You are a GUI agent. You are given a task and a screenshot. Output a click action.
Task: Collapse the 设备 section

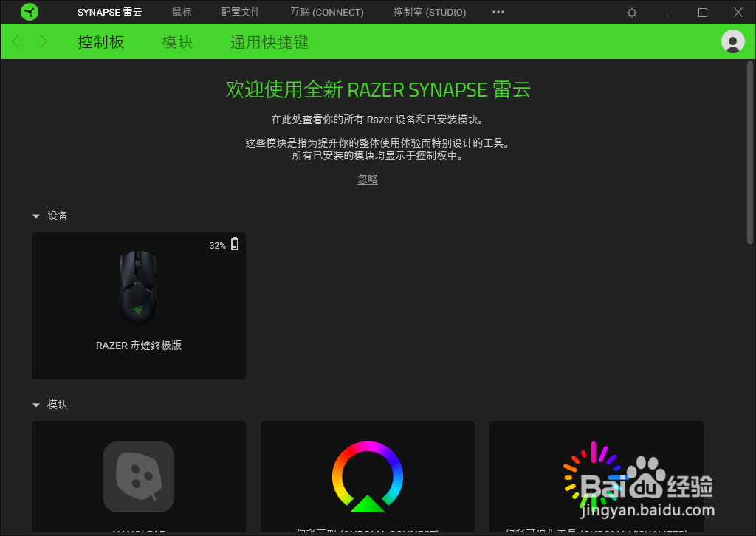[x=35, y=216]
